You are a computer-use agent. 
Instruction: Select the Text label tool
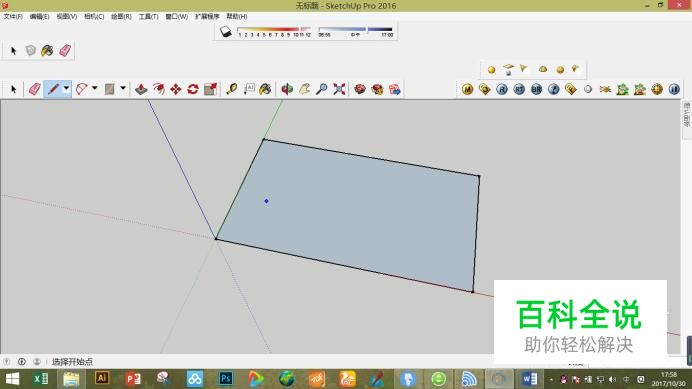click(x=249, y=89)
